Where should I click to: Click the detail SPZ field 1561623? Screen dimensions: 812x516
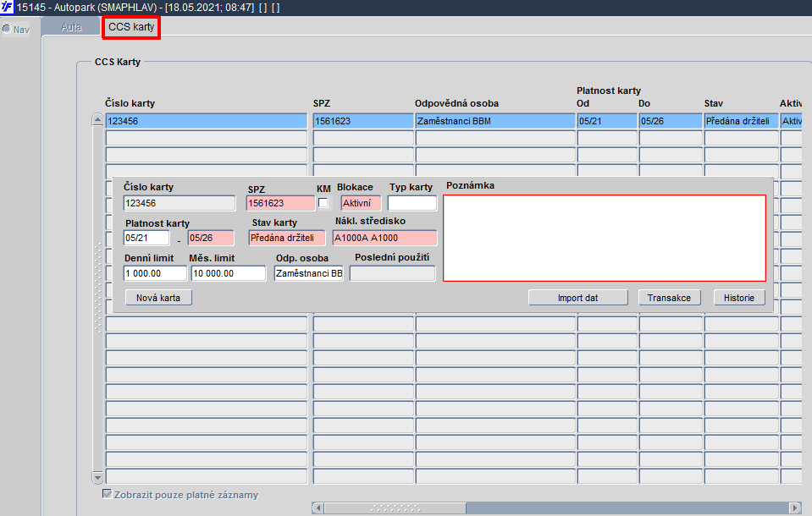[280, 203]
